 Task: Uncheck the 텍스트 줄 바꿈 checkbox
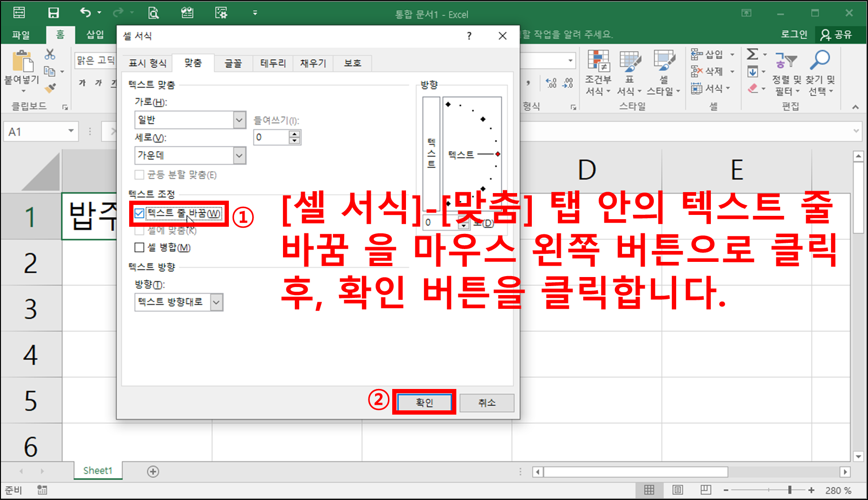139,214
